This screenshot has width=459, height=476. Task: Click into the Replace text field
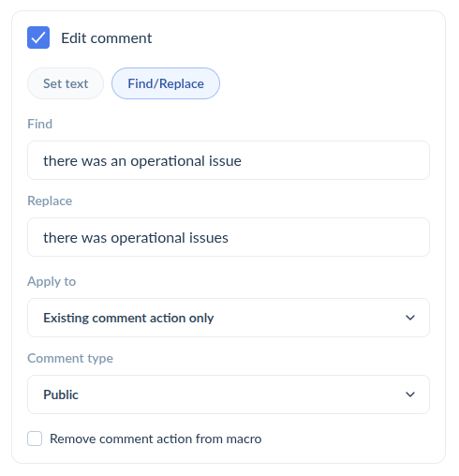click(x=229, y=237)
